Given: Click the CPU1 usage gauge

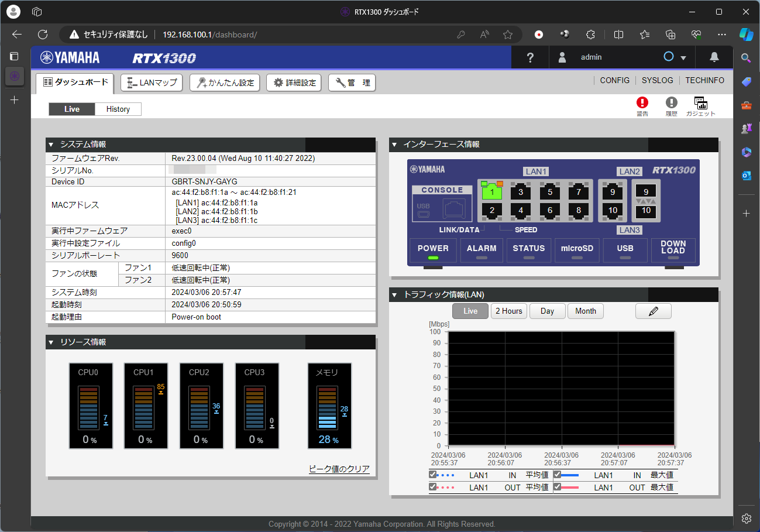Looking at the screenshot, I should [146, 406].
